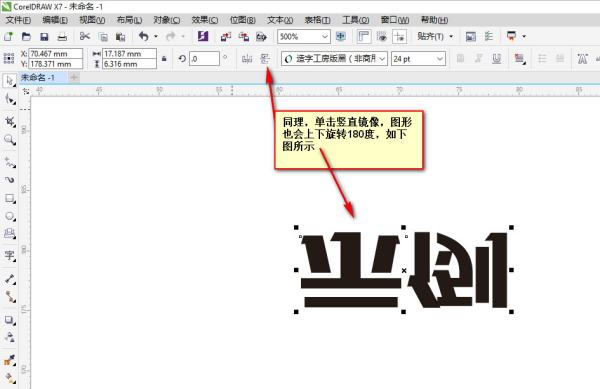The height and width of the screenshot is (389, 600).
Task: Open the 视图(V) menu
Action: tap(92, 20)
